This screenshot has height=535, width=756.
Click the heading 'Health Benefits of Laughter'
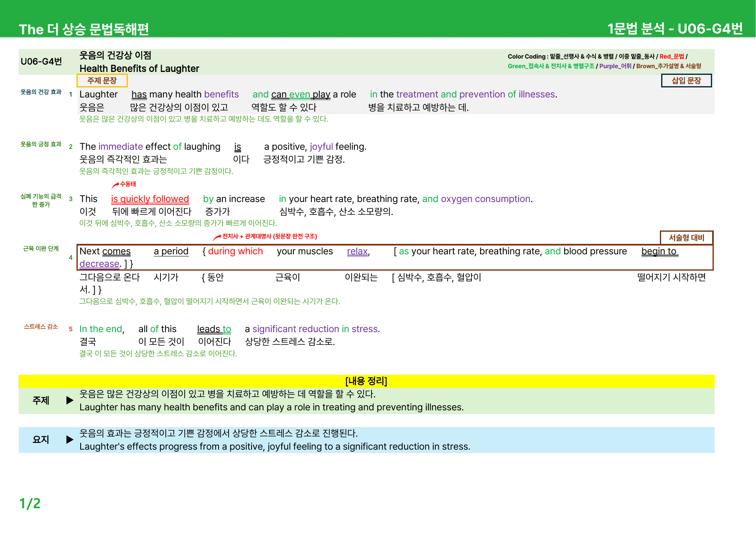[139, 69]
